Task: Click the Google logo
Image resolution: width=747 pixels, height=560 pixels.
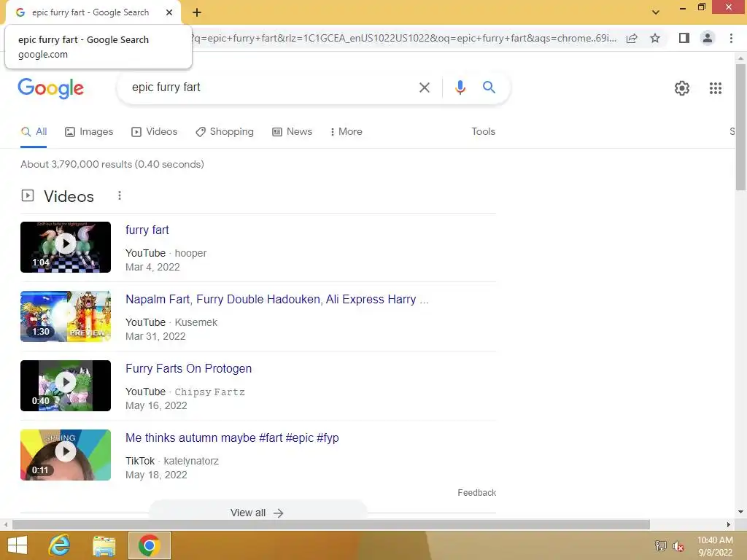Action: tap(50, 88)
